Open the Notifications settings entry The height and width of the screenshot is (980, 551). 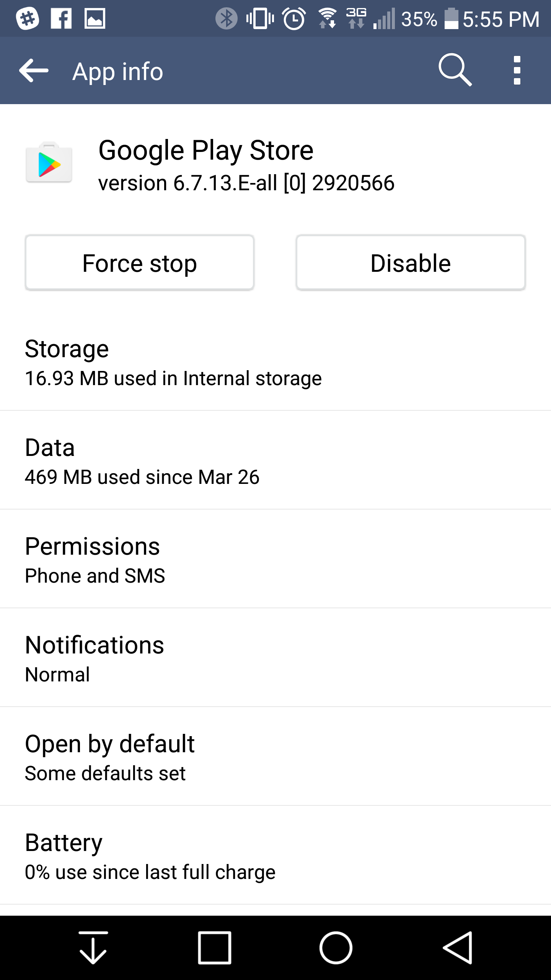click(275, 659)
